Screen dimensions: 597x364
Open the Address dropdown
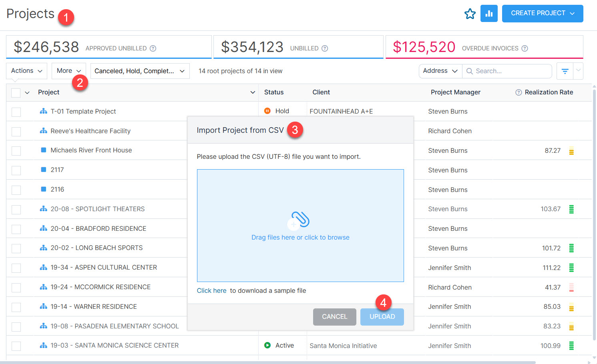click(x=440, y=71)
